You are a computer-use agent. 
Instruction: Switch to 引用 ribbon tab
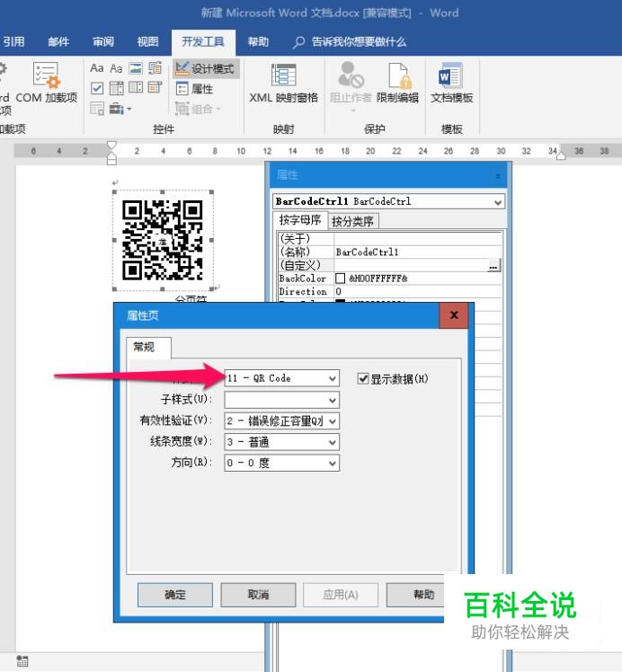(13, 42)
